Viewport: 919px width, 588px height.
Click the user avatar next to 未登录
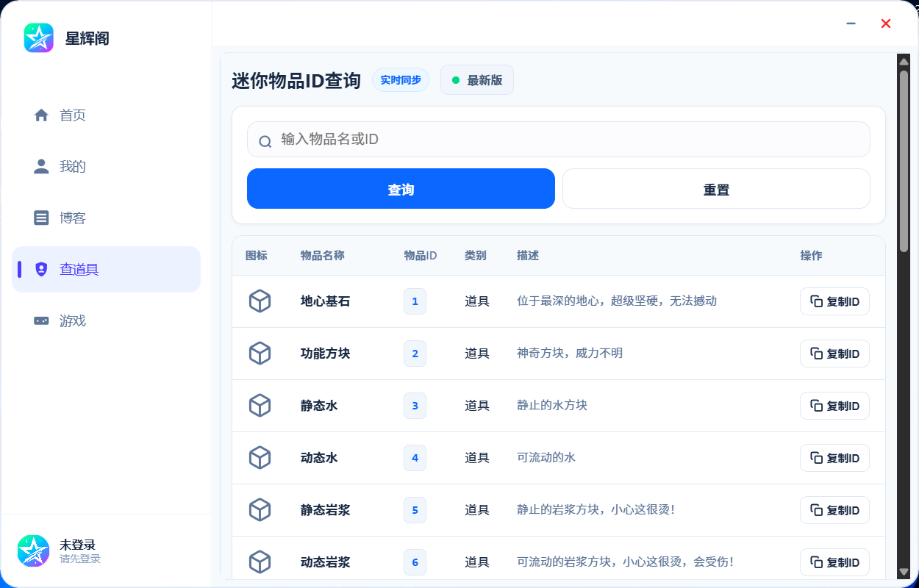(x=33, y=551)
